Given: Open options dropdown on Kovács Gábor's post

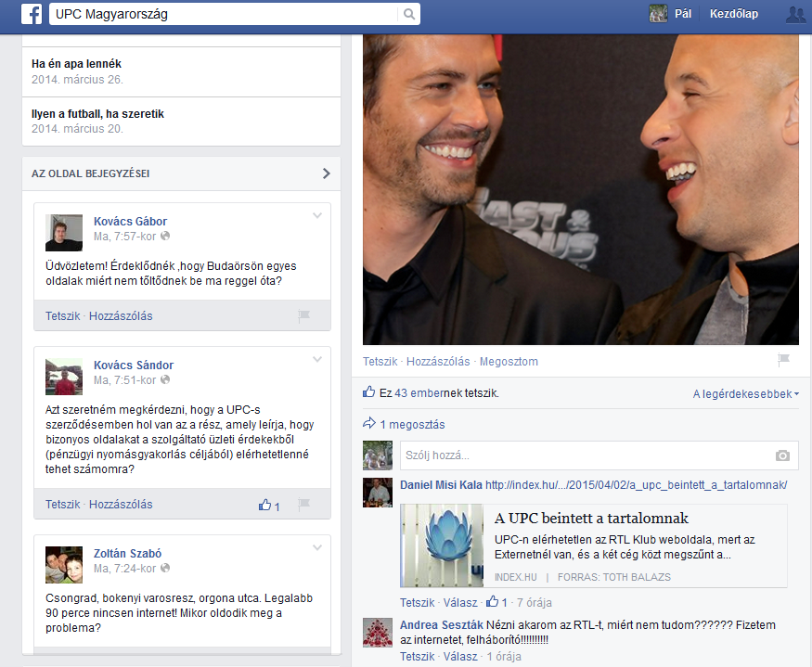Looking at the screenshot, I should pyautogui.click(x=317, y=215).
